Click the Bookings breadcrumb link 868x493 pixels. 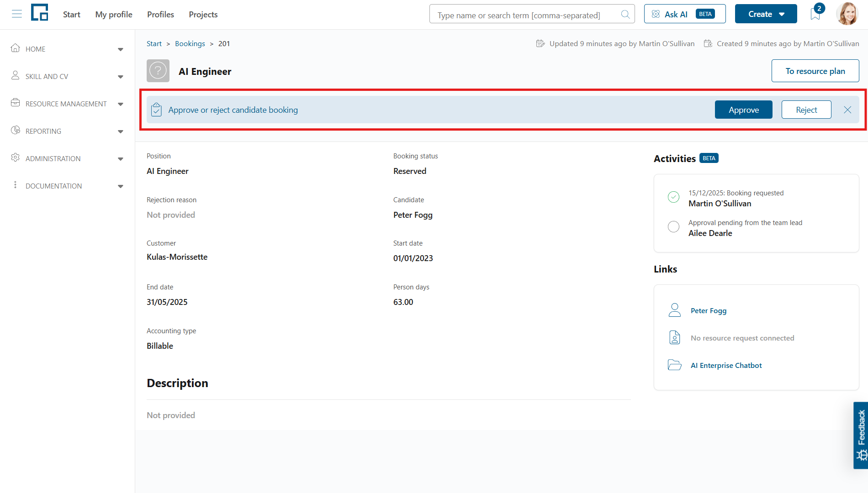190,43
